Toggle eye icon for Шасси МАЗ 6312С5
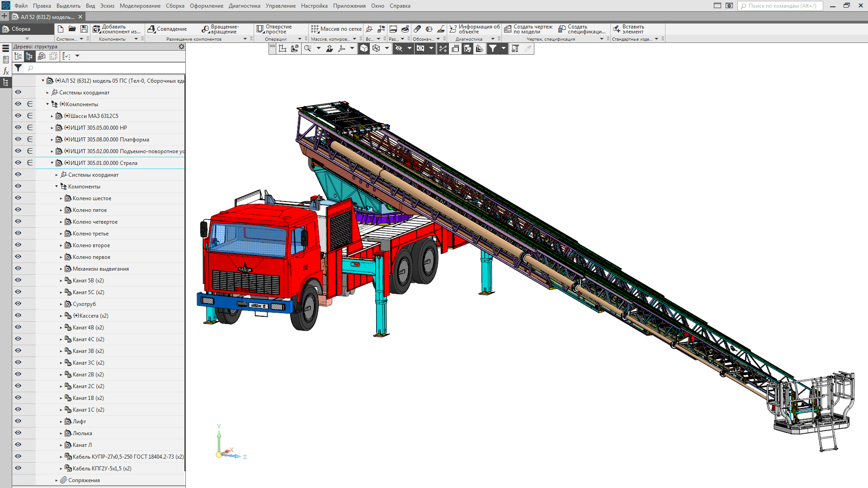The image size is (868, 488). coord(18,116)
